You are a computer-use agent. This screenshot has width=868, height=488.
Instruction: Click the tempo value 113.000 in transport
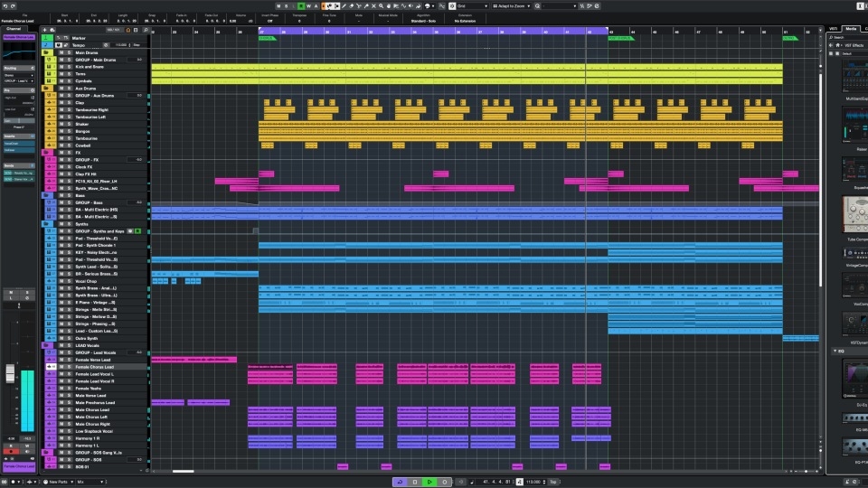tap(533, 482)
